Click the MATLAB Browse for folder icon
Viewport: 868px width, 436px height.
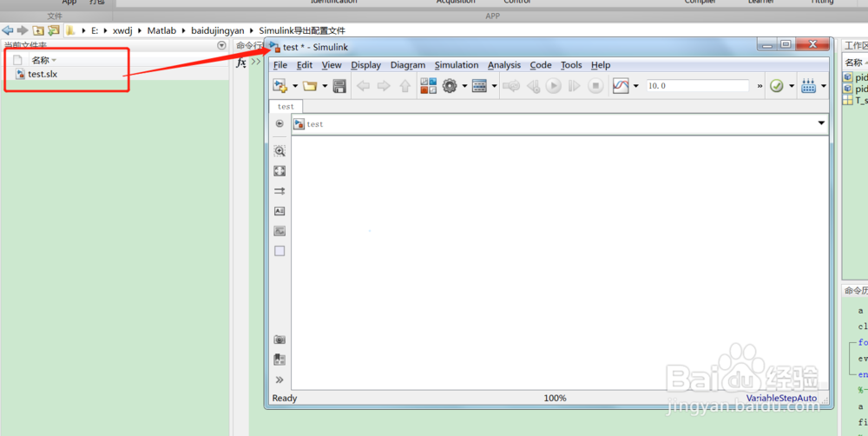(53, 30)
